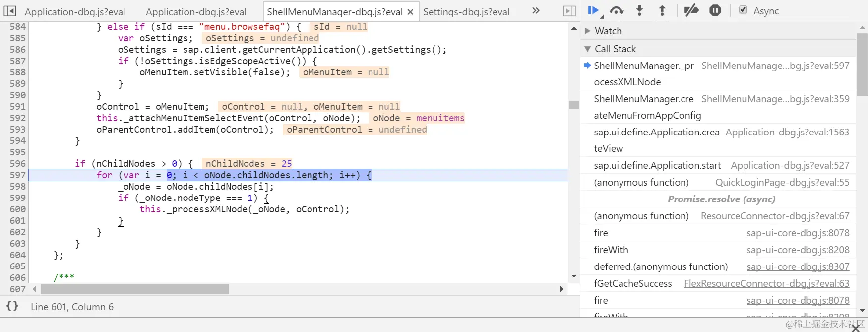Image resolution: width=868 pixels, height=332 pixels.
Task: Collapse the Call Stack section
Action: (x=588, y=49)
